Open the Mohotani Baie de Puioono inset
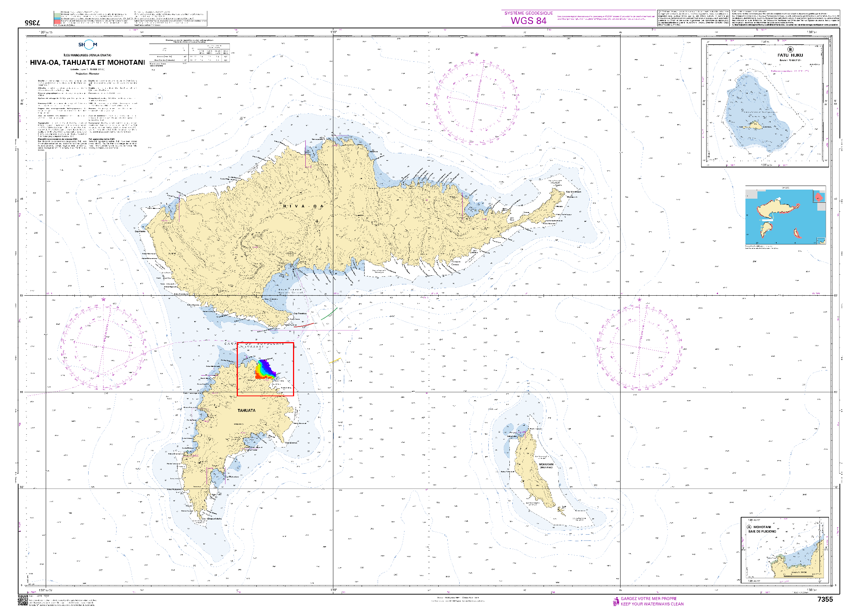Image resolution: width=858 pixels, height=616 pixels. pyautogui.click(x=785, y=550)
